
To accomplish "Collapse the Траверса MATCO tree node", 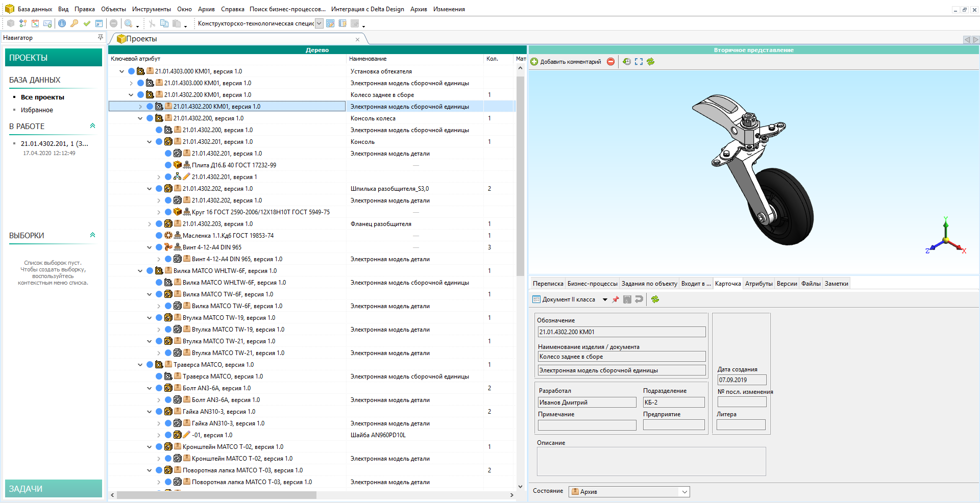I will pyautogui.click(x=140, y=365).
